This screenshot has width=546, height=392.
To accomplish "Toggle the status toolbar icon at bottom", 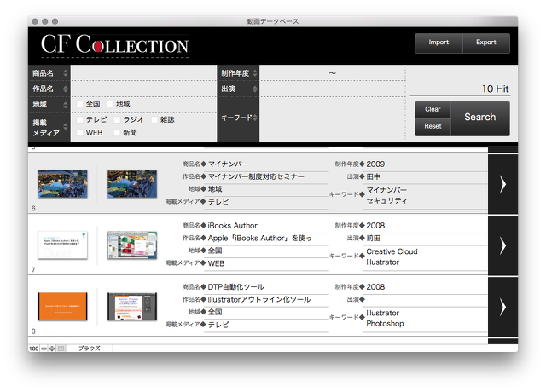I will click(60, 349).
